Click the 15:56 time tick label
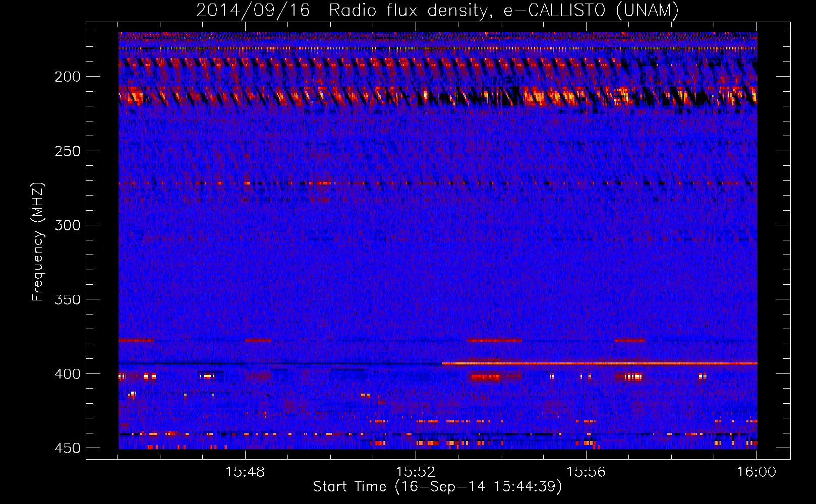816x504 pixels. tap(586, 472)
